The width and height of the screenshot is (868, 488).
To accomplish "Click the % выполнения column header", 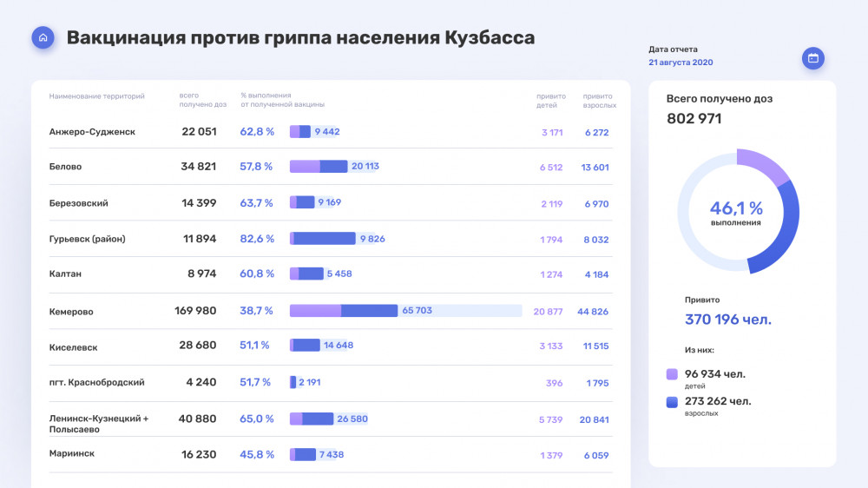I will [282, 100].
